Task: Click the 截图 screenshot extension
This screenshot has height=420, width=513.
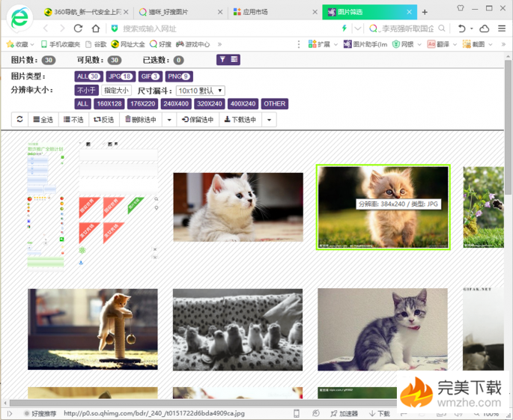Action: [x=473, y=44]
